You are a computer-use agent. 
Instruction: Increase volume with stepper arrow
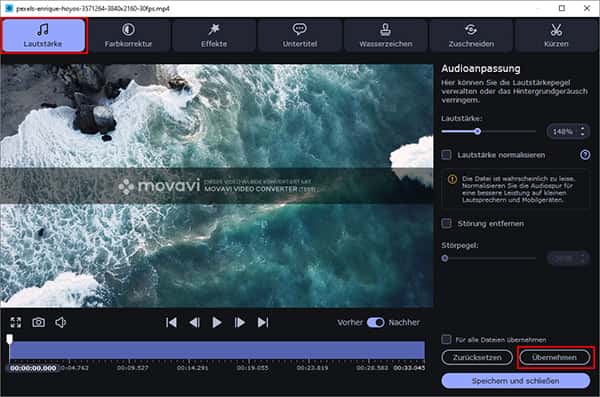point(582,128)
